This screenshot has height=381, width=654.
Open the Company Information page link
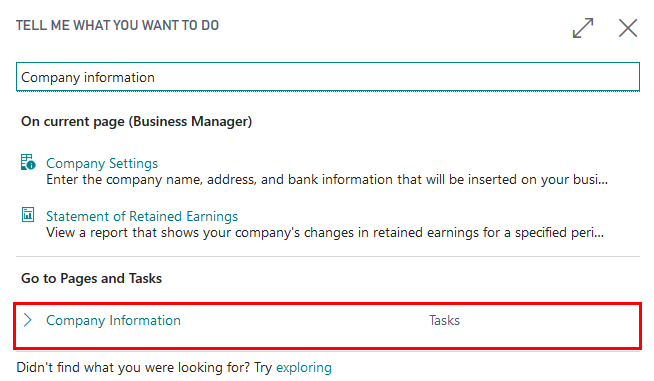[113, 320]
